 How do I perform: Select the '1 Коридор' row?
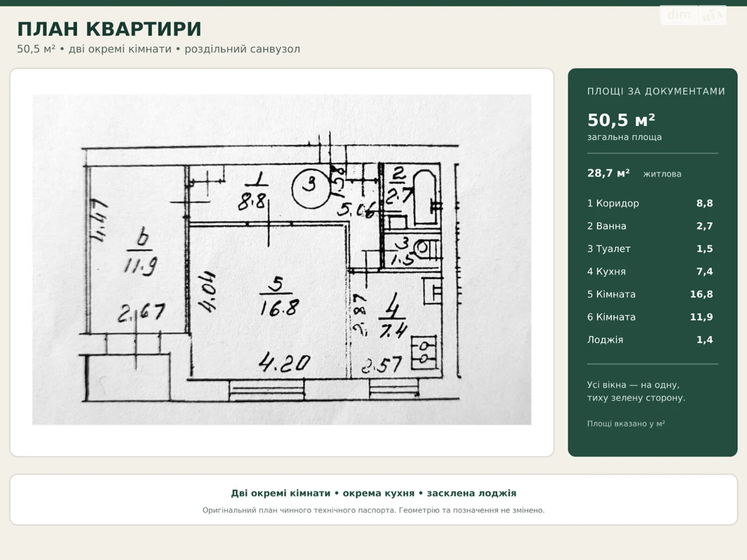tap(650, 203)
